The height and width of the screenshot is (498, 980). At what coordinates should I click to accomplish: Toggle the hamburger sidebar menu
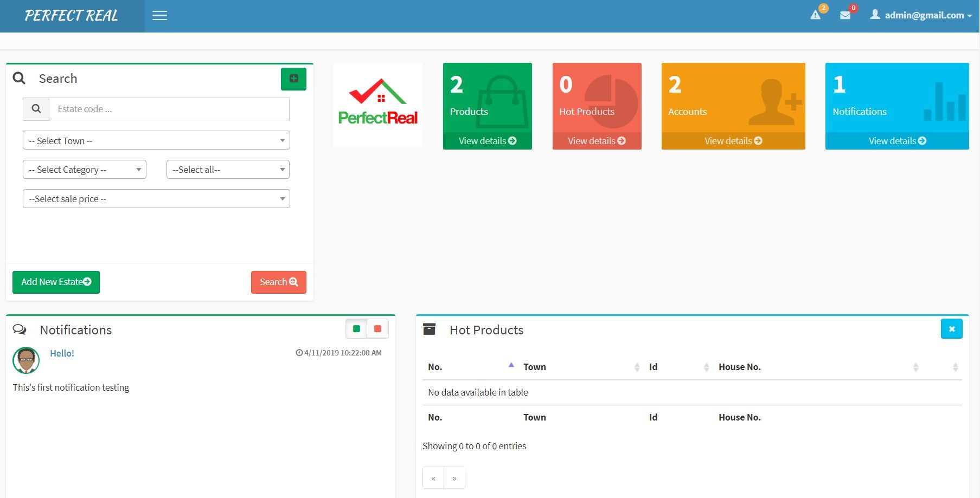[x=159, y=16]
